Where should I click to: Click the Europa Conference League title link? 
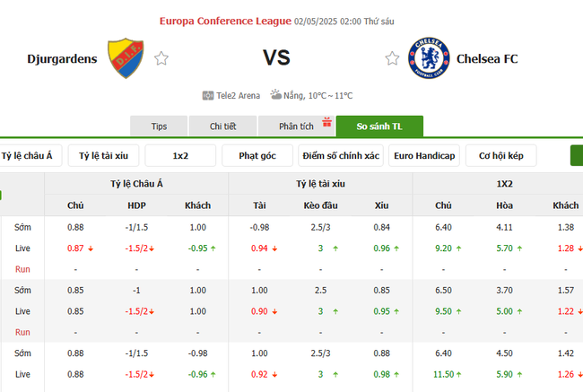[x=225, y=21]
